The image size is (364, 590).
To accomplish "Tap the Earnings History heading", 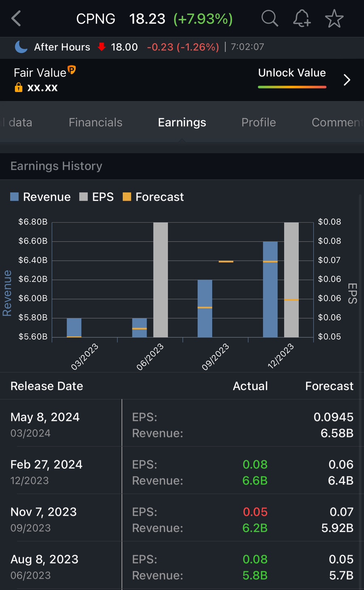I will point(56,166).
